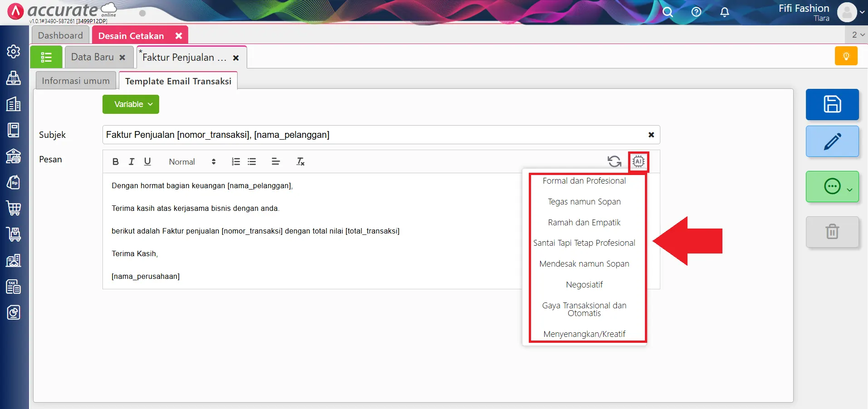Click the regenerate (refresh) icon near AI button
Viewport: 868px width, 409px height.
click(x=614, y=161)
